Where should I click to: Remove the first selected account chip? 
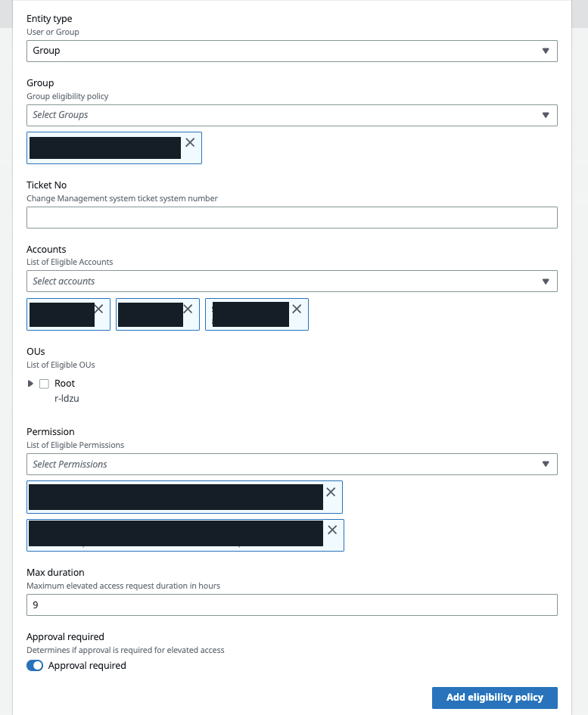98,309
